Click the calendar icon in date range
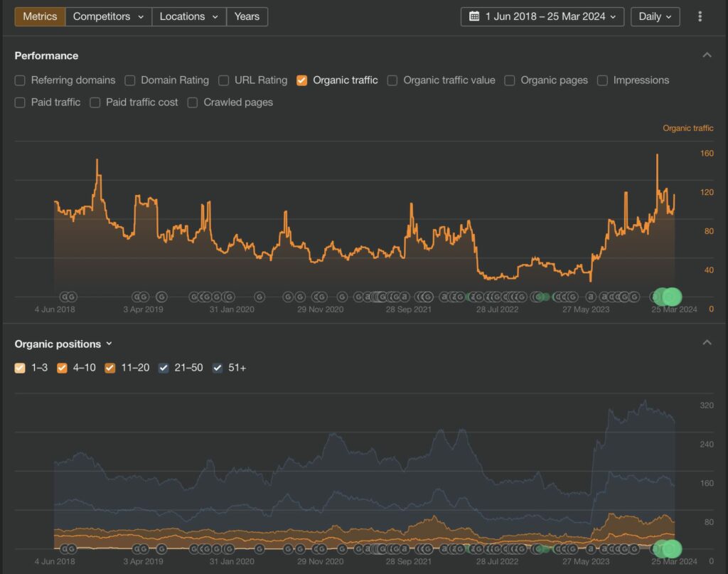Image resolution: width=728 pixels, height=574 pixels. tap(474, 16)
